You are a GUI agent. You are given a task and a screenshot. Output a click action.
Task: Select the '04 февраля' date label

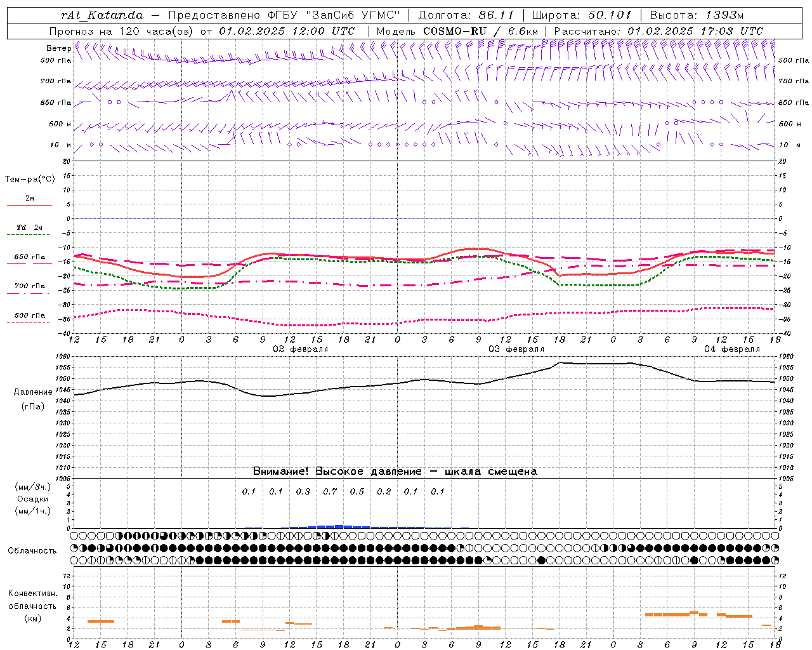(x=731, y=349)
